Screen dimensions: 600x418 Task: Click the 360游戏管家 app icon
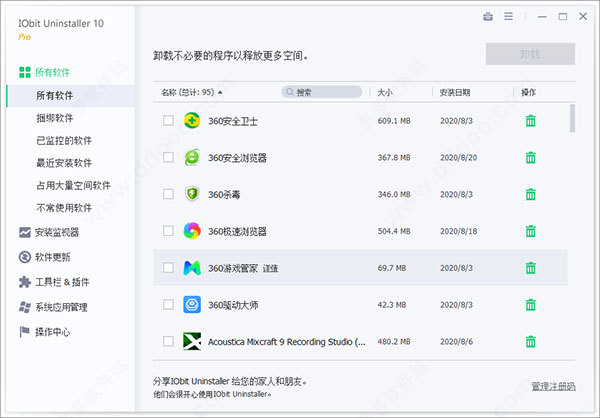click(x=192, y=268)
